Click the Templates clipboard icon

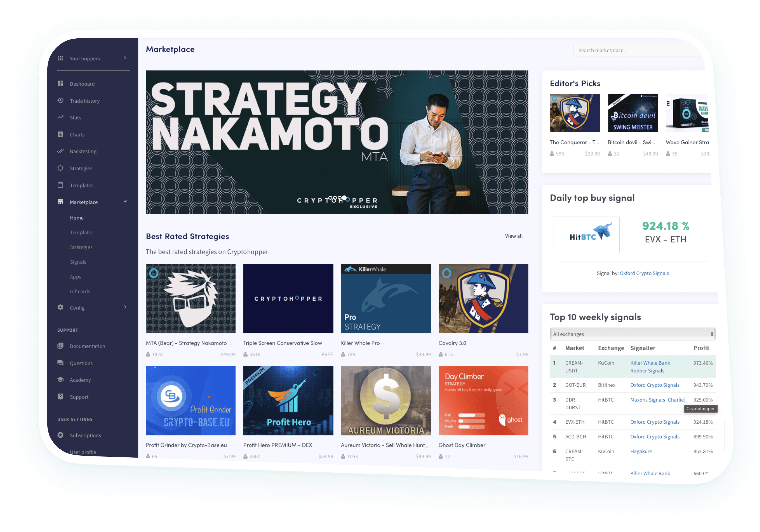point(60,185)
